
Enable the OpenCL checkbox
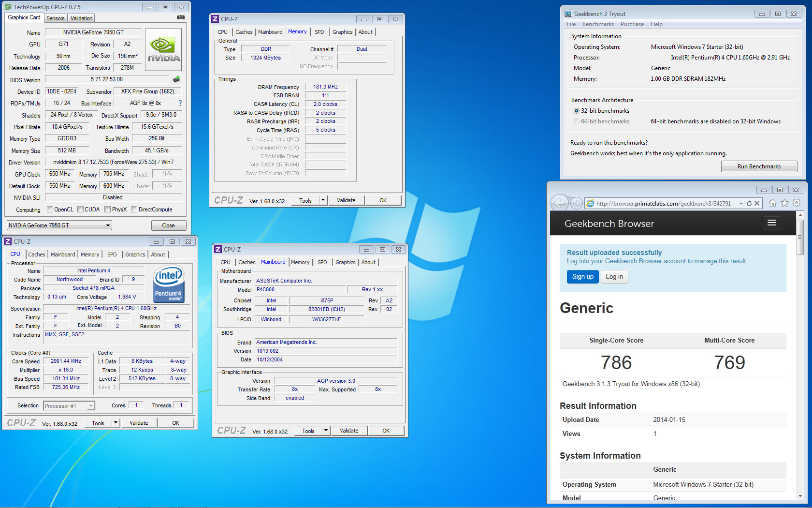50,209
